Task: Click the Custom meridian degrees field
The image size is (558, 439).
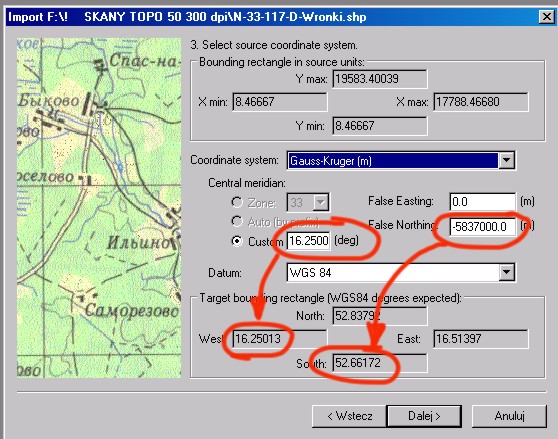Action: pyautogui.click(x=309, y=241)
